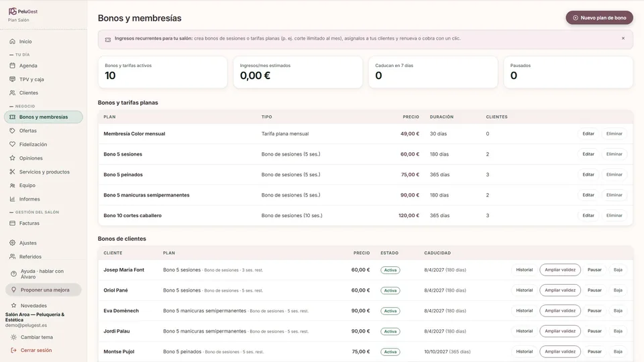Click the Cambiar tema sun icon

click(13, 337)
